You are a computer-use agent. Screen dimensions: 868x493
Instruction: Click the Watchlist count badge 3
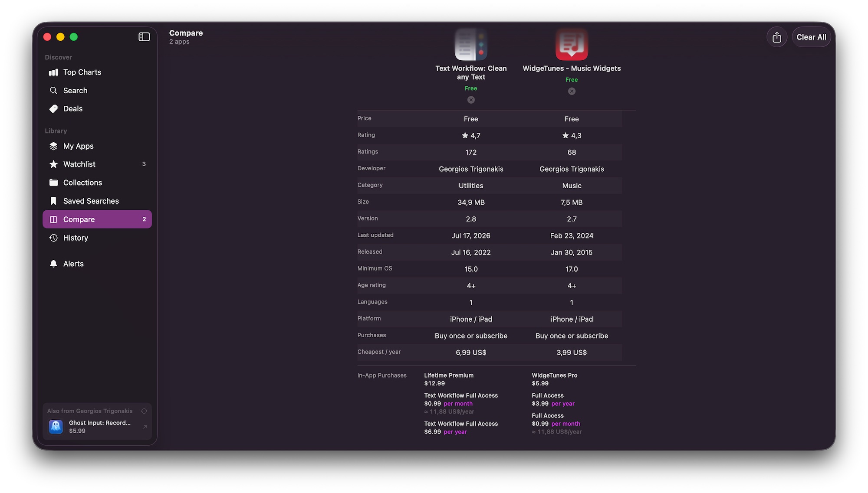click(144, 164)
